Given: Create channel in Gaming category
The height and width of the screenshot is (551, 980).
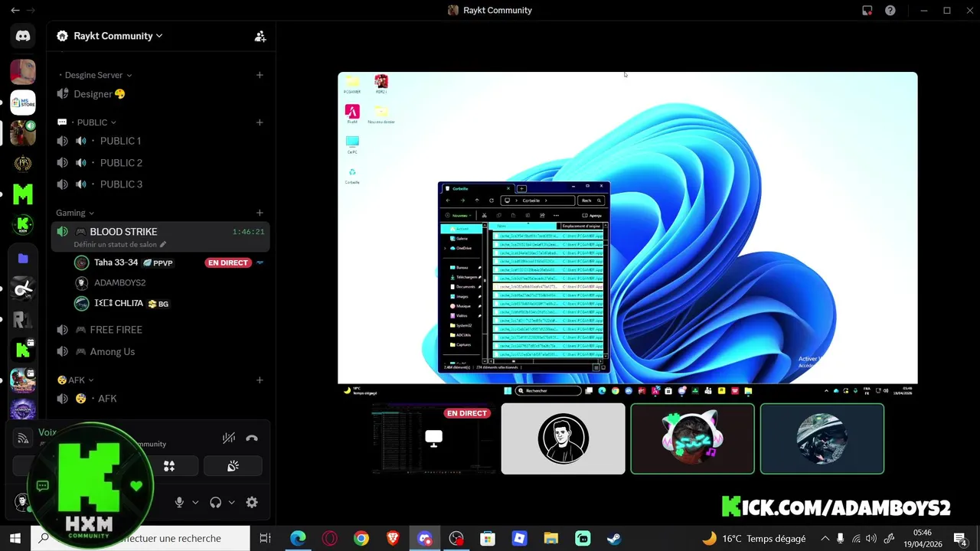Looking at the screenshot, I should (260, 213).
